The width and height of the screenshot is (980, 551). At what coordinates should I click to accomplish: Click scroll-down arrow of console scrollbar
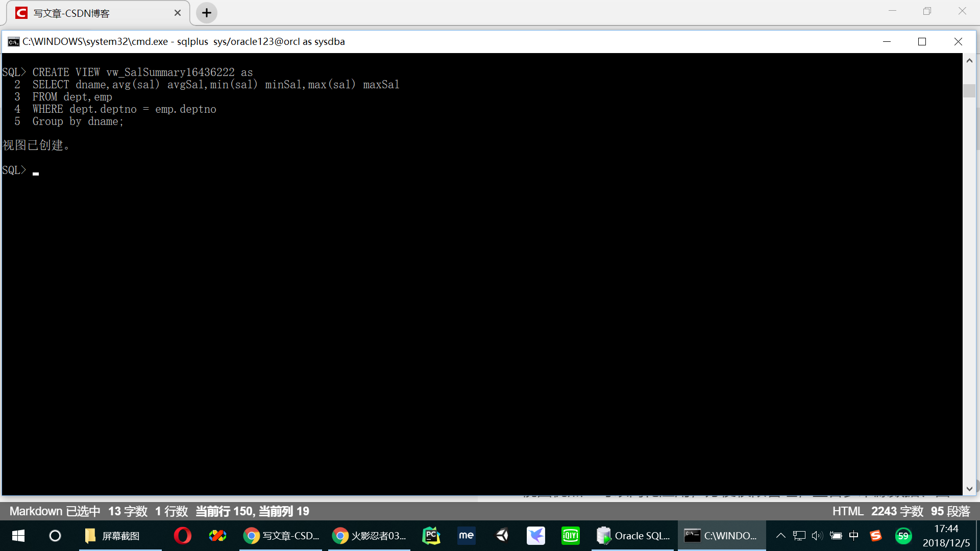(x=969, y=489)
